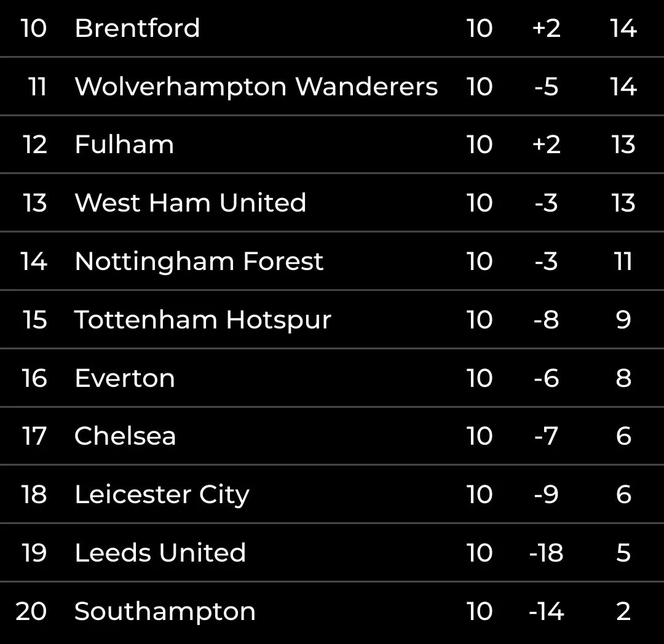
Task: Click the Fulham team name
Action: click(124, 145)
